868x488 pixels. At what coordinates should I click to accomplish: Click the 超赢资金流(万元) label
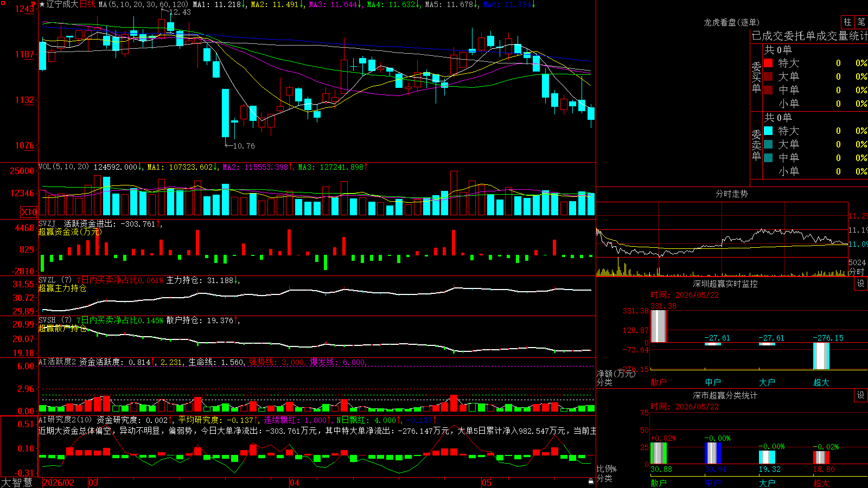coord(70,232)
